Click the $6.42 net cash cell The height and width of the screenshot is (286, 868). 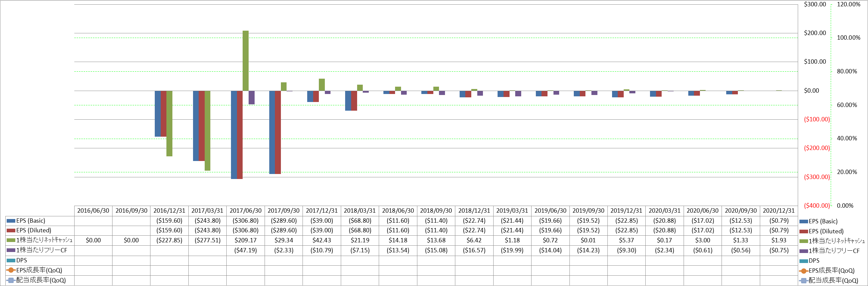pos(474,240)
